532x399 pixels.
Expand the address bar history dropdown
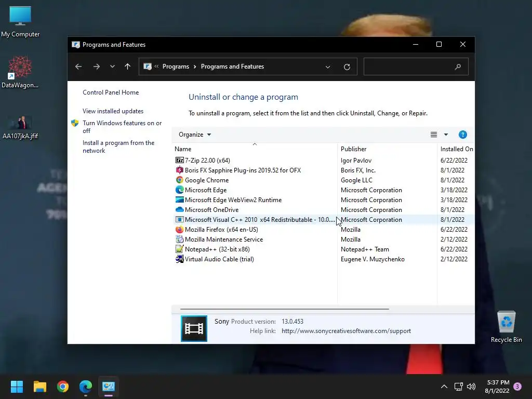[x=328, y=67]
